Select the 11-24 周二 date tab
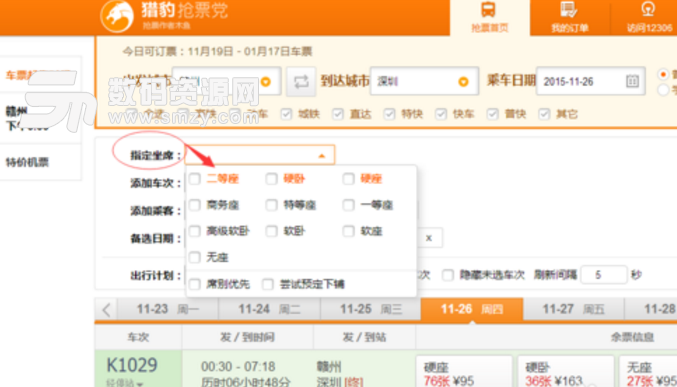The image size is (677, 387). (269, 309)
